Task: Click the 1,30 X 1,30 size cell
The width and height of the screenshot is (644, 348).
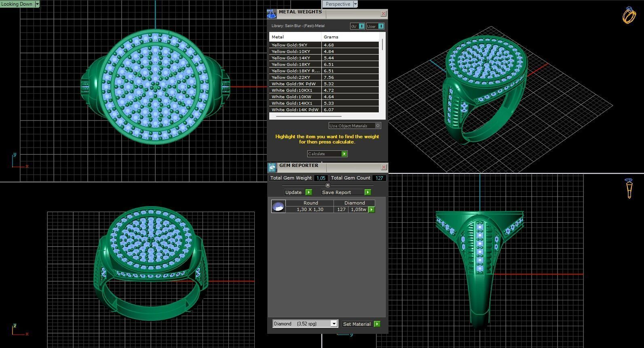Action: click(x=310, y=209)
